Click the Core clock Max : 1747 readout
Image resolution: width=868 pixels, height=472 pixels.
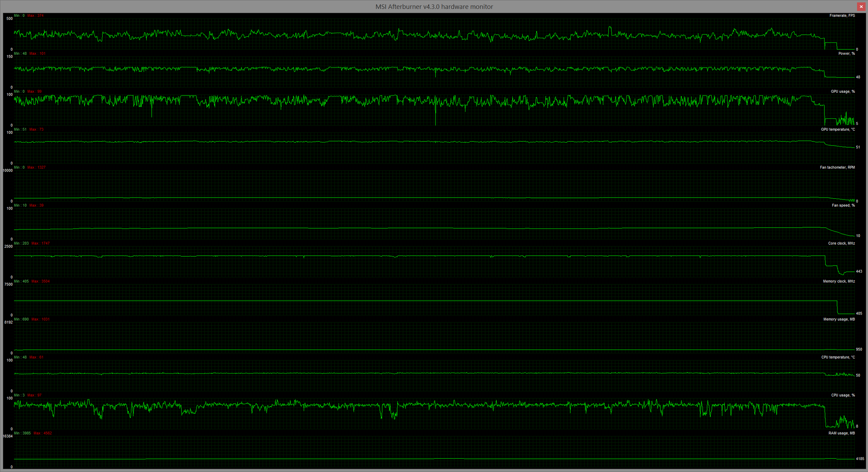point(40,243)
